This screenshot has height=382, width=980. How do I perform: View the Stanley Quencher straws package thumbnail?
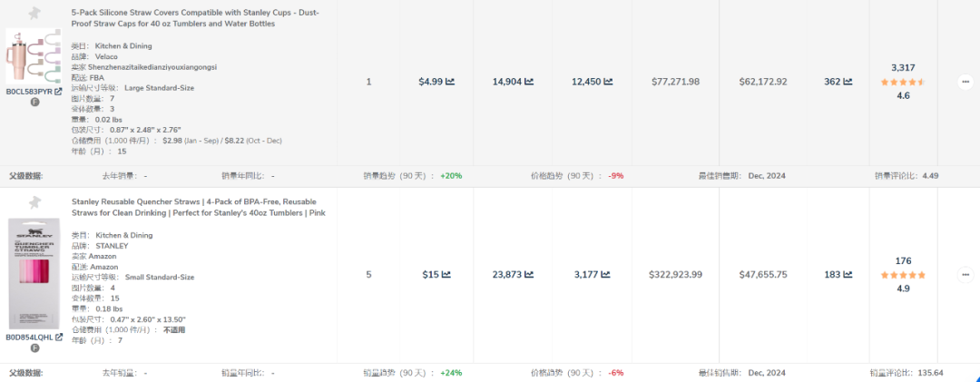[x=34, y=274]
